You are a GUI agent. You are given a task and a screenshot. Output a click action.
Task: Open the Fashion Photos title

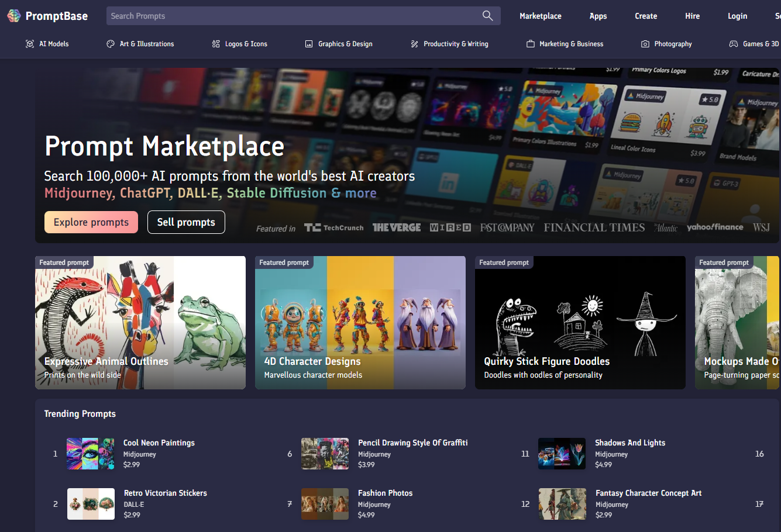tap(386, 493)
